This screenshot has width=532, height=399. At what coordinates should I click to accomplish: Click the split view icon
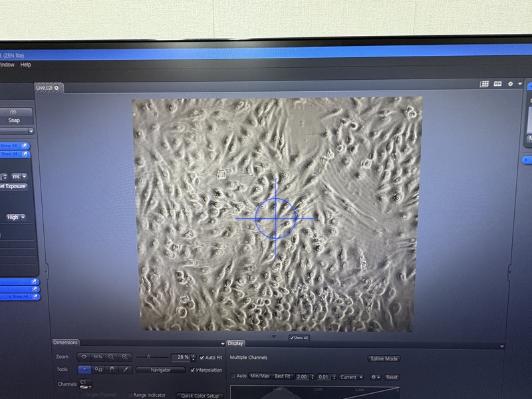click(497, 84)
